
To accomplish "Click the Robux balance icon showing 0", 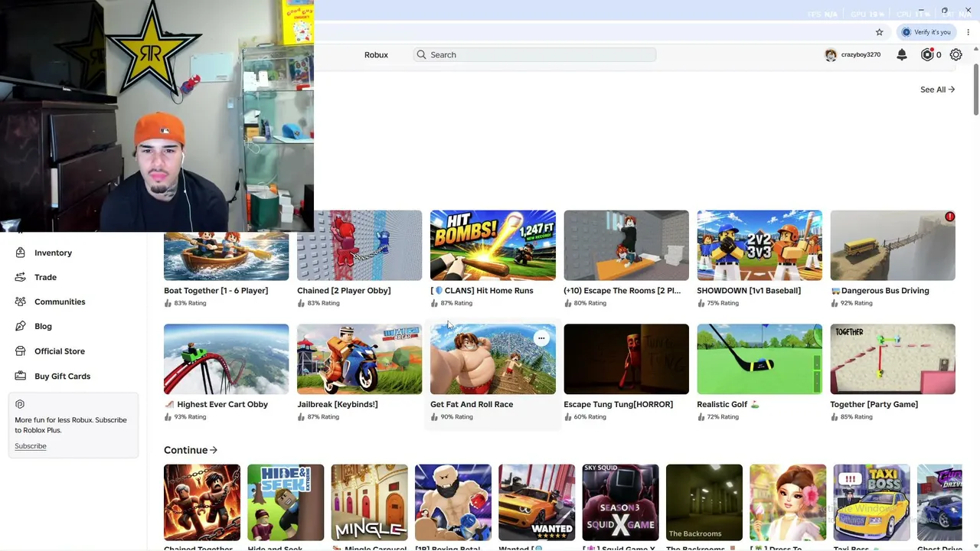I will point(927,54).
